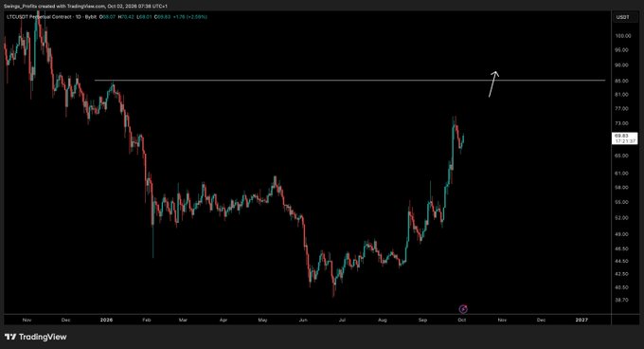
Task: Click the 38.70 price axis label
Action: tap(622, 300)
